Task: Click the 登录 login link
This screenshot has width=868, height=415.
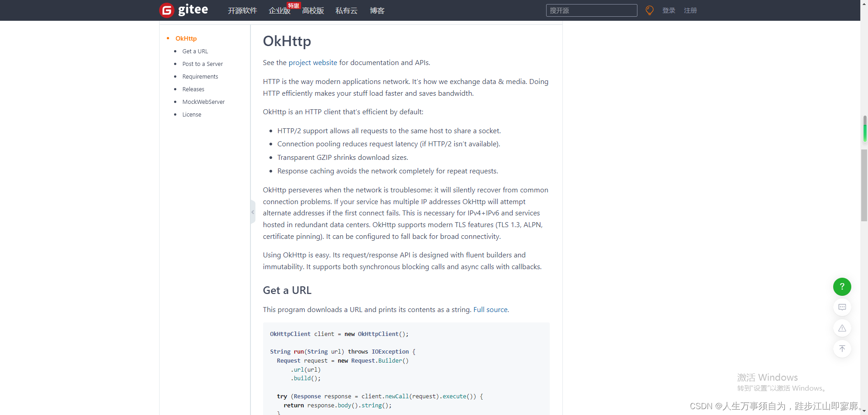Action: (x=669, y=10)
